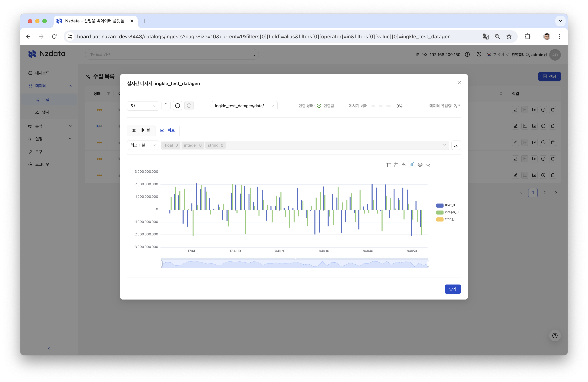
Task: Bookmark this page with the star icon
Action: tap(509, 37)
